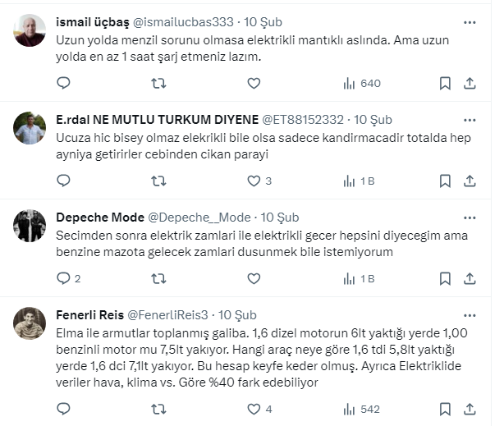Open @Depeche__Mode profile handle link
The image size is (504, 426).
(198, 218)
